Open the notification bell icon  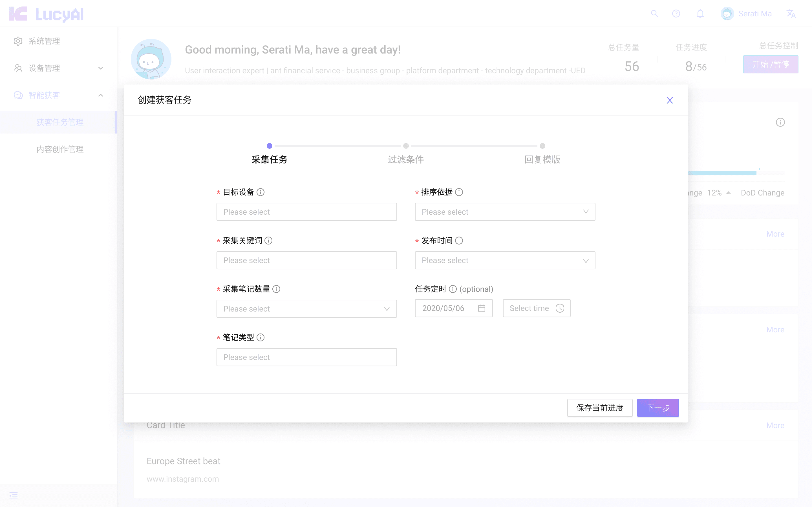(700, 14)
